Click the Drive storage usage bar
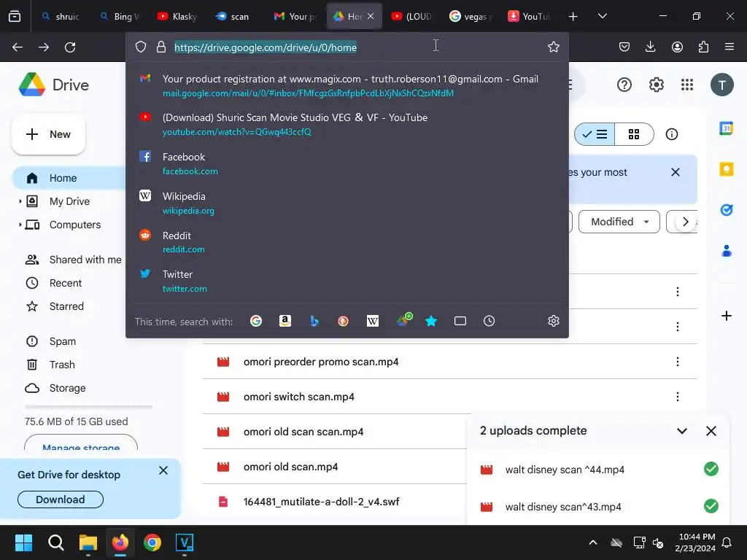747x560 pixels. 88,407
